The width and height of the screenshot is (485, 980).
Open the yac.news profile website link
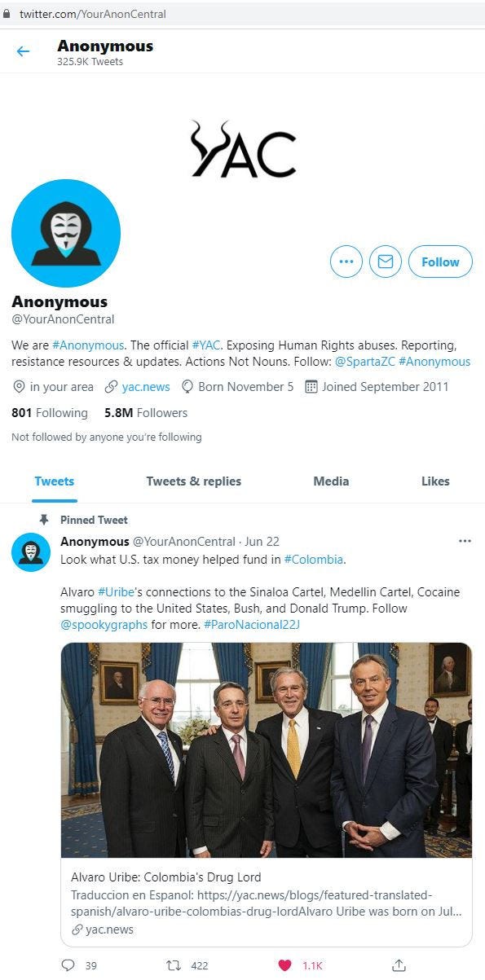pos(145,387)
